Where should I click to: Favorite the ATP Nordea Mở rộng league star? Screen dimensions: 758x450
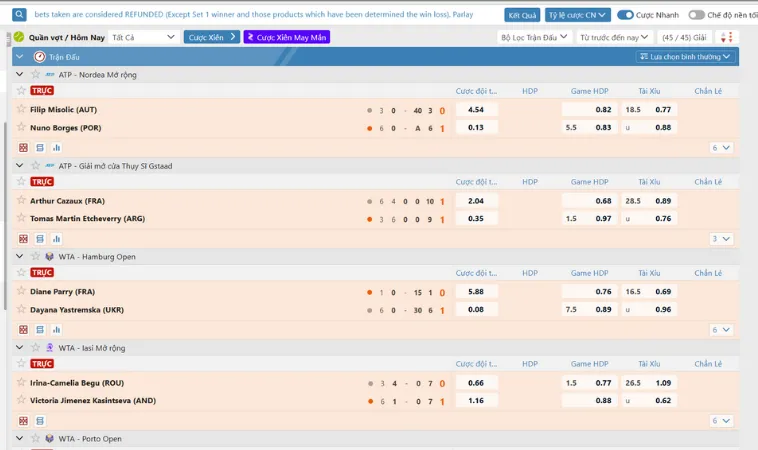click(34, 75)
